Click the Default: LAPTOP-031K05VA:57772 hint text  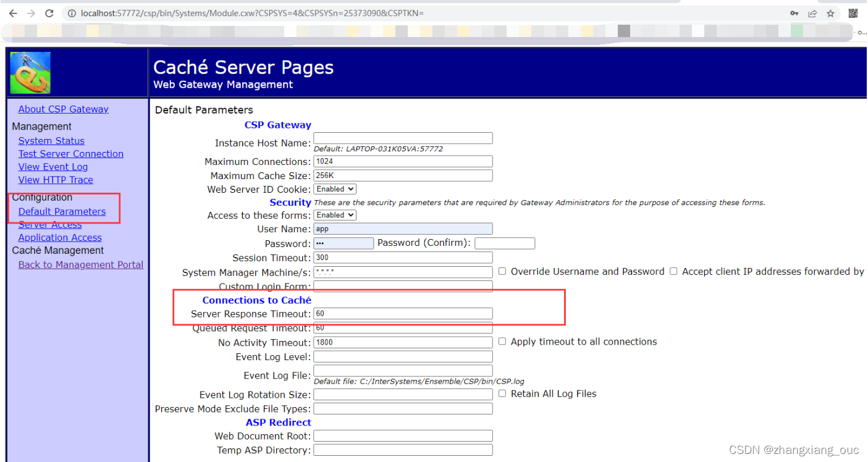[x=378, y=149]
